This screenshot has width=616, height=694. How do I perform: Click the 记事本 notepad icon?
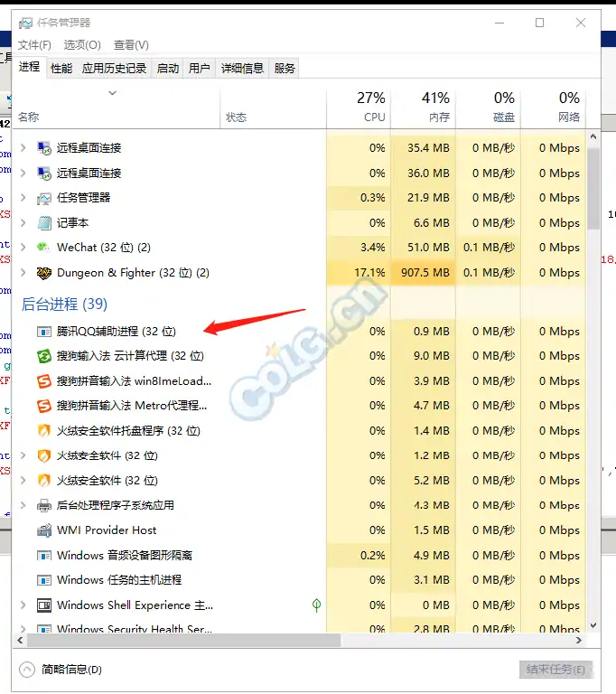[44, 223]
